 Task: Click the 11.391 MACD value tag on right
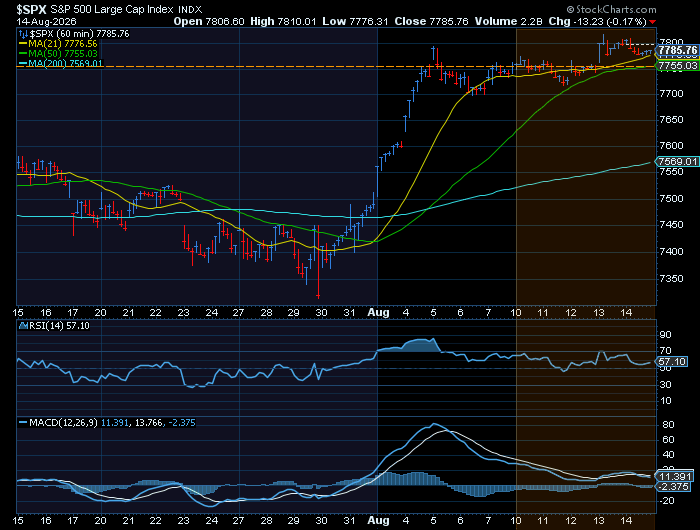(x=675, y=476)
